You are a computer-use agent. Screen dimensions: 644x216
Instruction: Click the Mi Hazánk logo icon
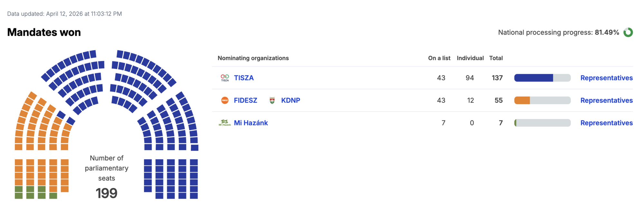[225, 123]
